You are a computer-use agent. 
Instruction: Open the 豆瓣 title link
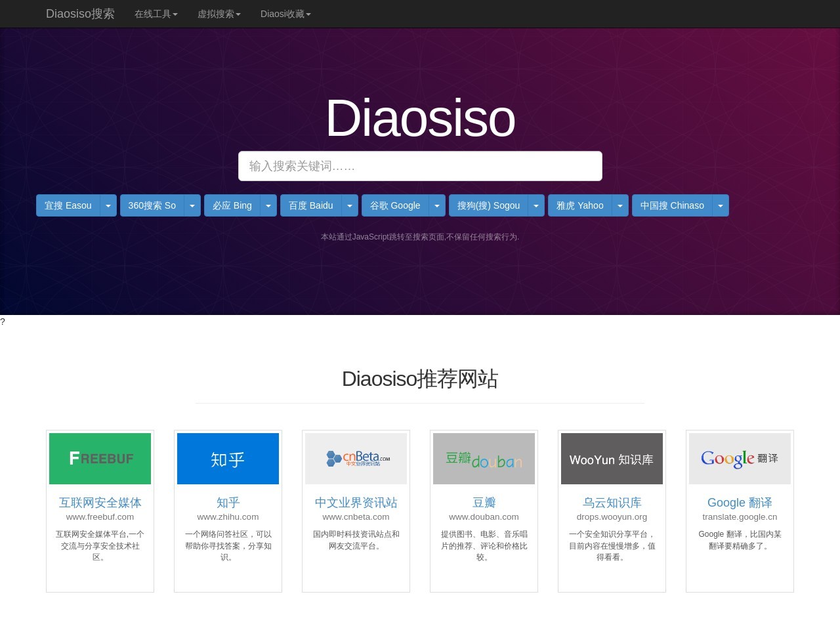(484, 503)
